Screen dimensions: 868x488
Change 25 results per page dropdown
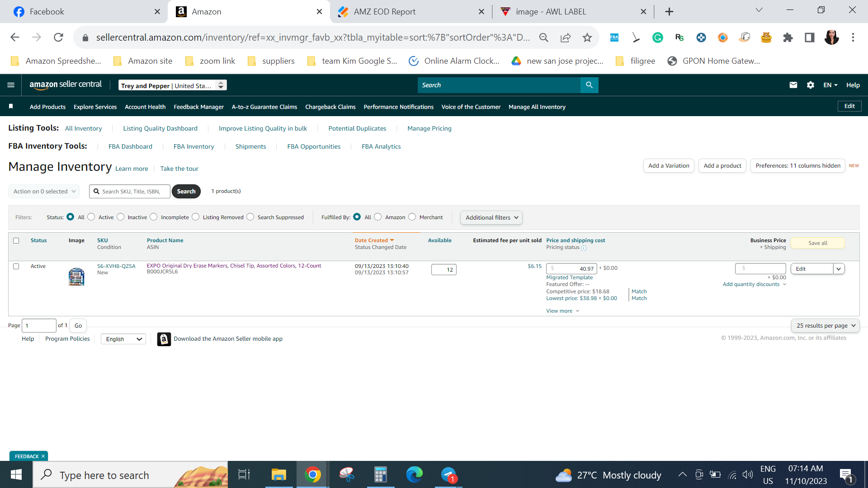point(826,325)
